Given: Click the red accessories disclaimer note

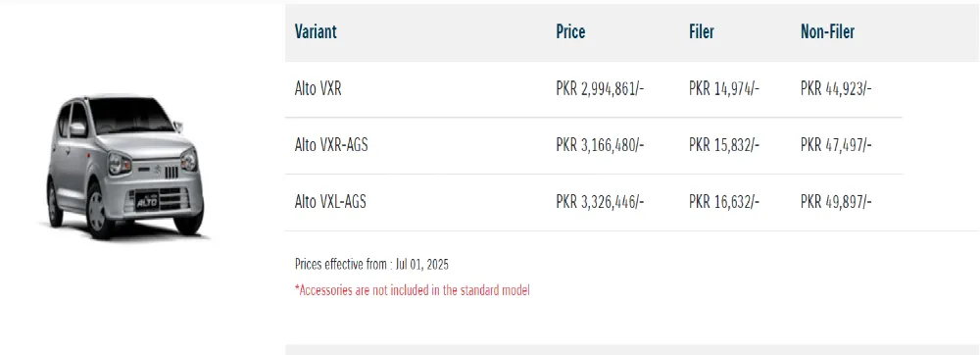Looking at the screenshot, I should pyautogui.click(x=413, y=290).
